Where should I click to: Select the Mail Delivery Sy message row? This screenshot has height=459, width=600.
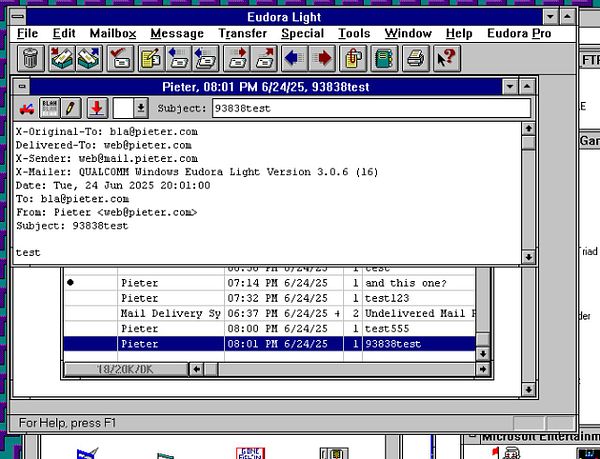269,314
